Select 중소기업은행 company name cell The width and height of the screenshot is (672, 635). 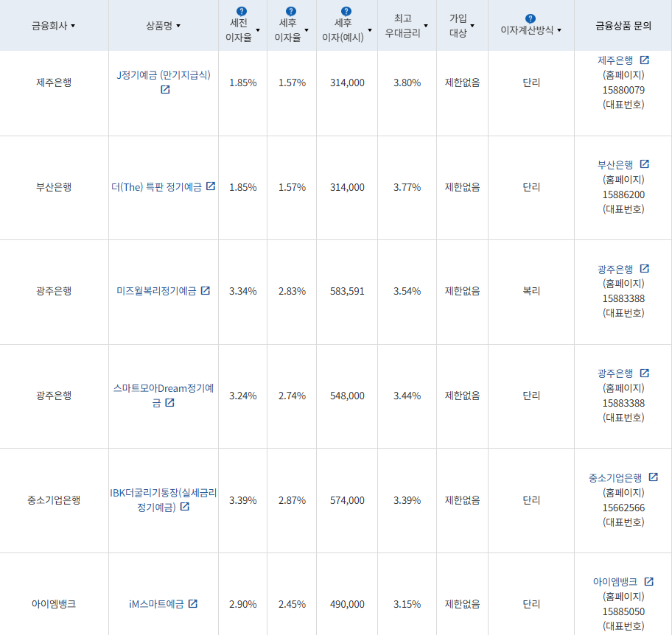click(54, 500)
